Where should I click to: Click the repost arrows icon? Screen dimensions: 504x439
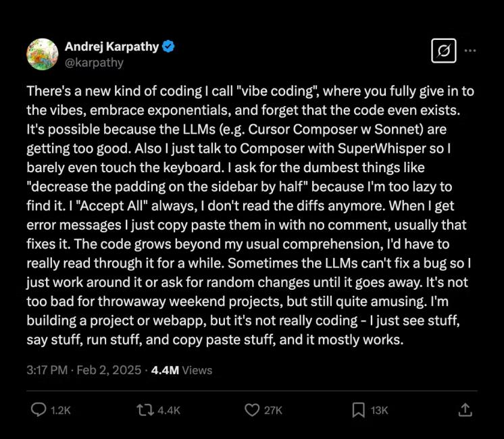click(145, 410)
